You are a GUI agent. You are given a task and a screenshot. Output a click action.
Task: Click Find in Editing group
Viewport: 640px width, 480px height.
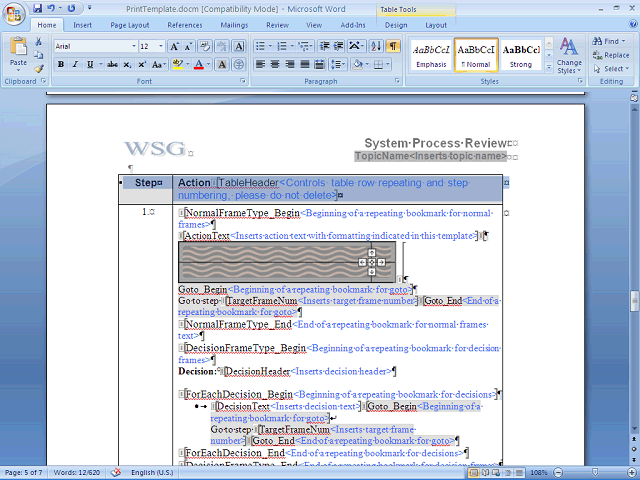click(x=609, y=41)
